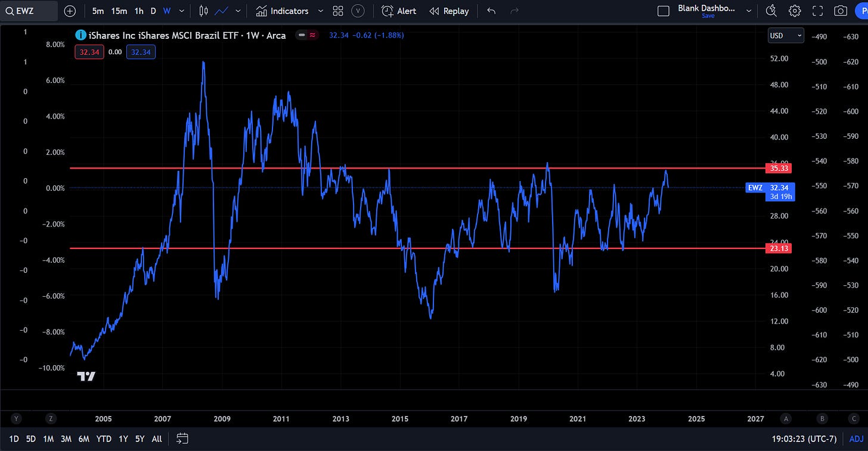Open the Quick Search lightning icon

tap(771, 11)
